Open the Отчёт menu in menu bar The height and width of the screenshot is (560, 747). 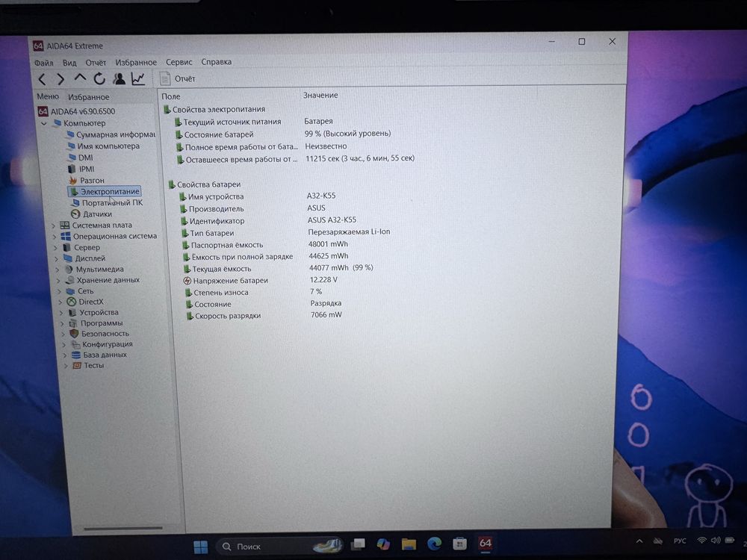[96, 63]
